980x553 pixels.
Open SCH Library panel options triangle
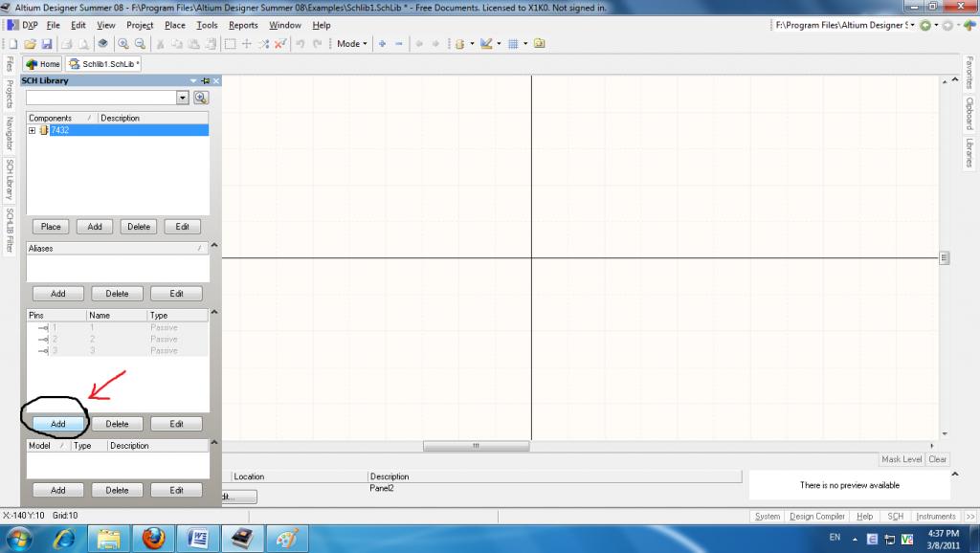pyautogui.click(x=193, y=80)
